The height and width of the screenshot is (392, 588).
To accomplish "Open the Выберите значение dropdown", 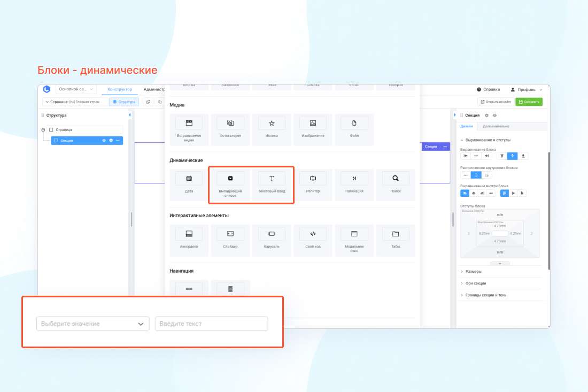I will coord(92,324).
